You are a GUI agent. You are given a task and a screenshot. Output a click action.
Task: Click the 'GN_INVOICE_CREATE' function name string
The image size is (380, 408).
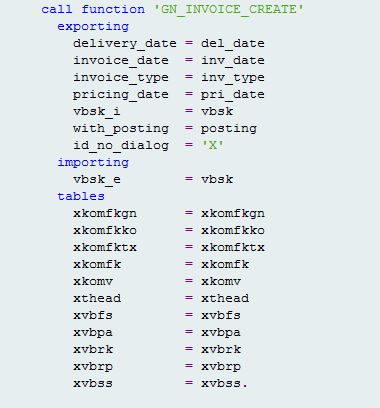[x=229, y=9]
